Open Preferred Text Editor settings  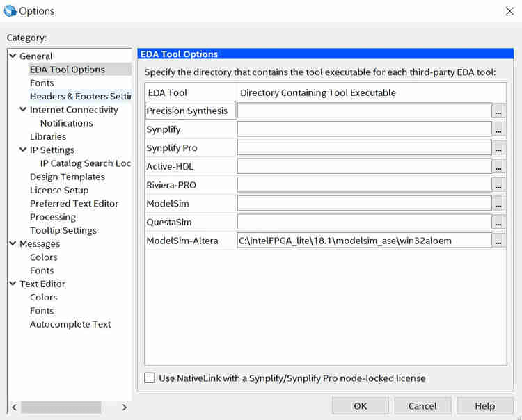(x=74, y=203)
